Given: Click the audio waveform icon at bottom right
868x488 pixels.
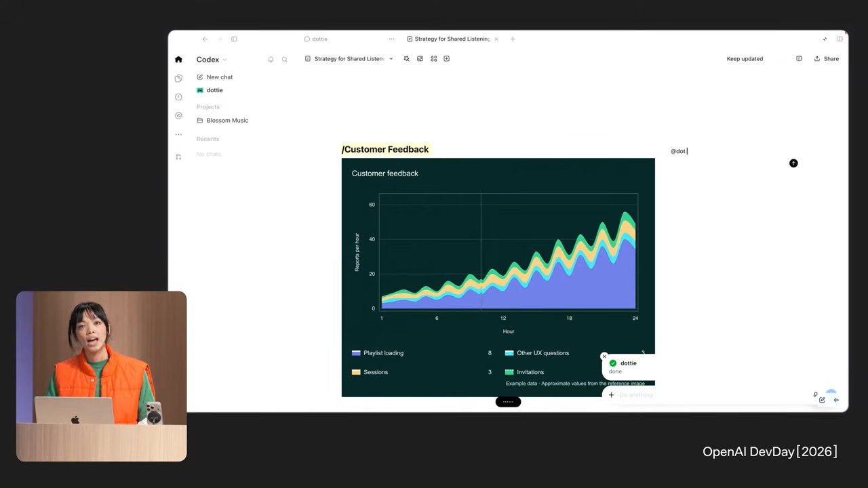Looking at the screenshot, I should tap(836, 400).
